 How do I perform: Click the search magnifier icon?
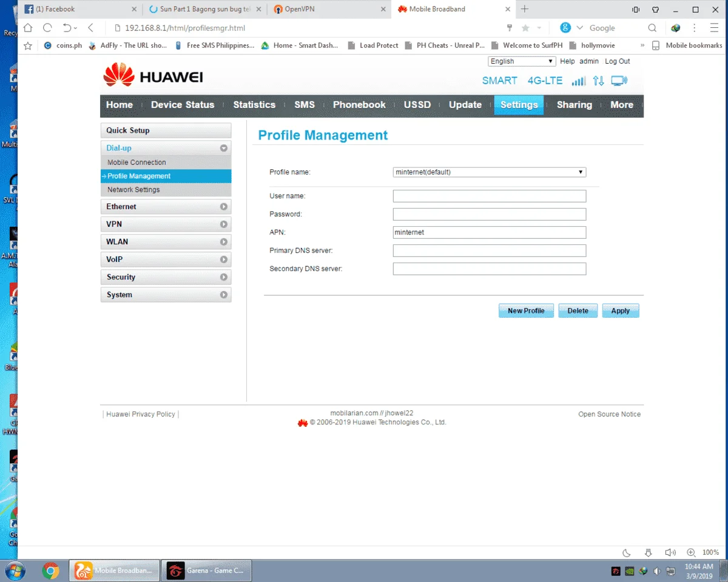tap(652, 28)
